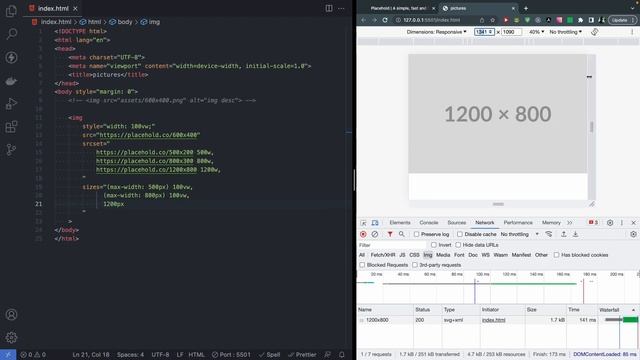Open Run and Debug in activity bar

pos(11,104)
